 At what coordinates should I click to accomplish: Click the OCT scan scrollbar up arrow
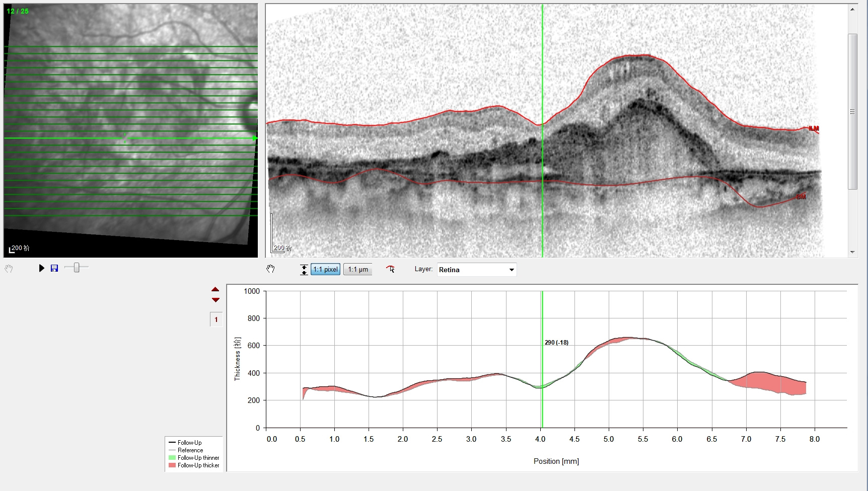click(852, 9)
